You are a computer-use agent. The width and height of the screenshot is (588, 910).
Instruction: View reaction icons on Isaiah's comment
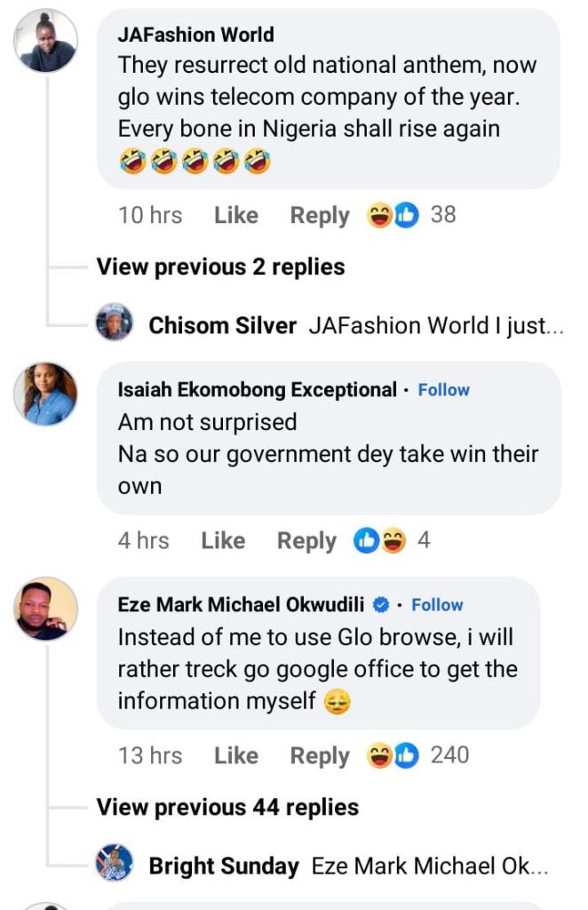pyautogui.click(x=380, y=540)
